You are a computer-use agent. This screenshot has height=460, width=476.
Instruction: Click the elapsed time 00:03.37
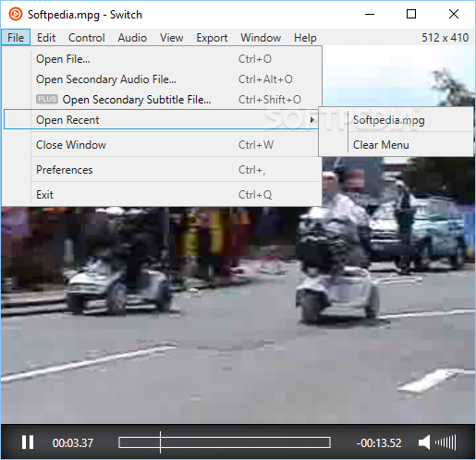point(73,443)
